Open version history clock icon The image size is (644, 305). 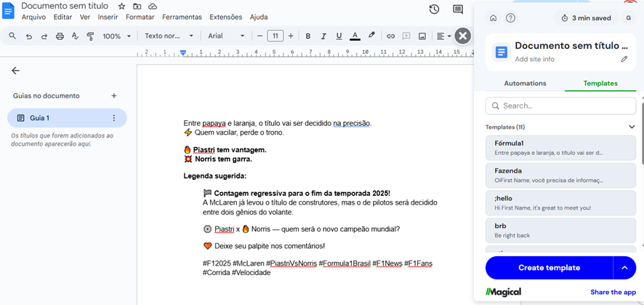tap(434, 9)
